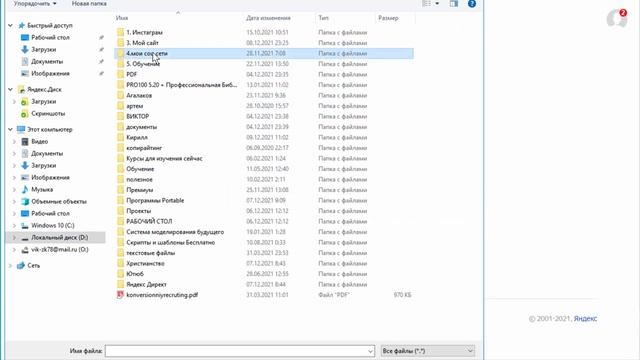Viewport: 640px width, 360px height.
Task: Expand the Windows 10 (C:) drive node
Action: point(15,226)
